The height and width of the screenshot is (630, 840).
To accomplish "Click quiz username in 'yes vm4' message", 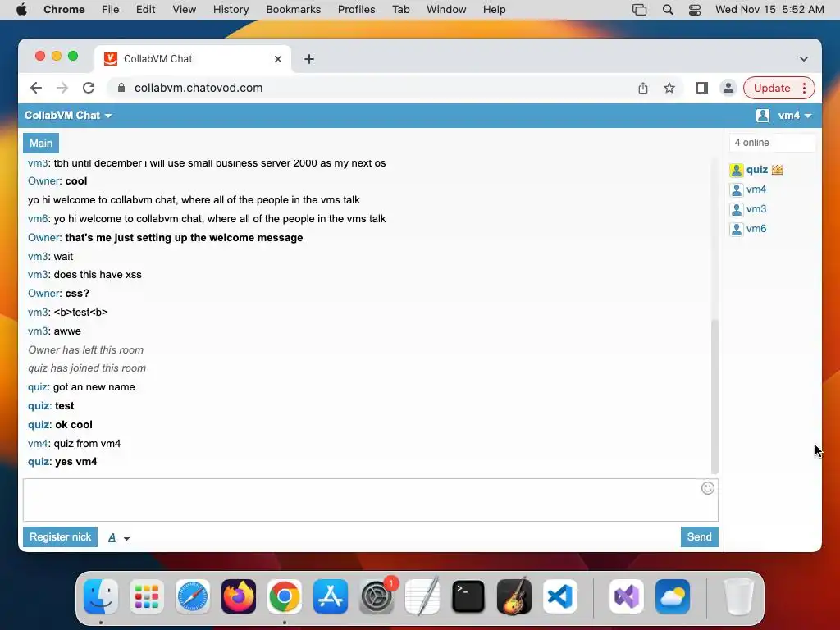I will pos(39,462).
